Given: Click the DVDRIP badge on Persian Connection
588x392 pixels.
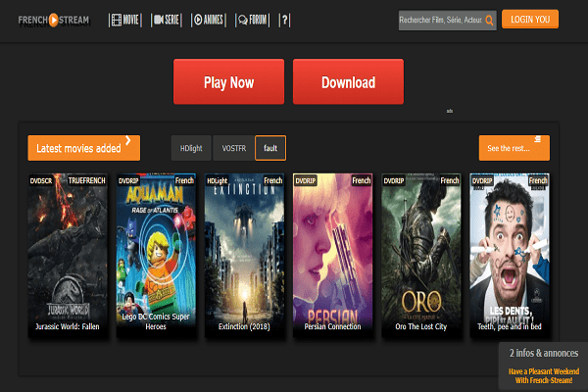Looking at the screenshot, I should 305,180.
